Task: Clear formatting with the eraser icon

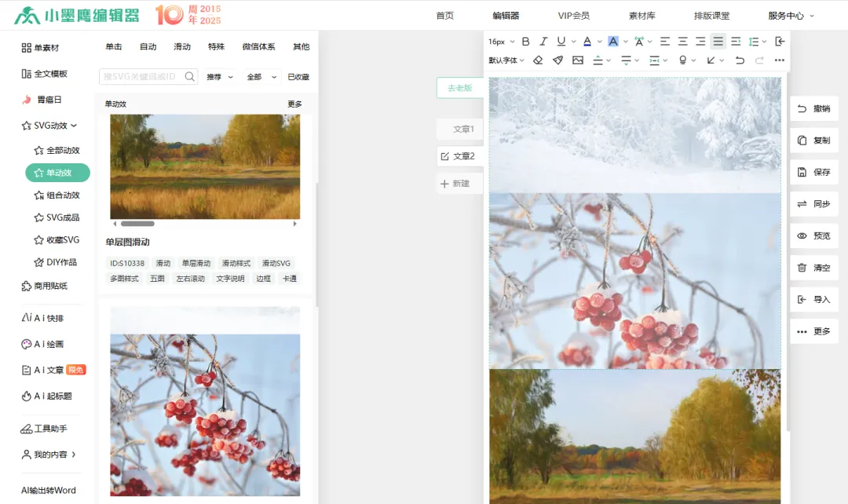Action: [x=538, y=60]
